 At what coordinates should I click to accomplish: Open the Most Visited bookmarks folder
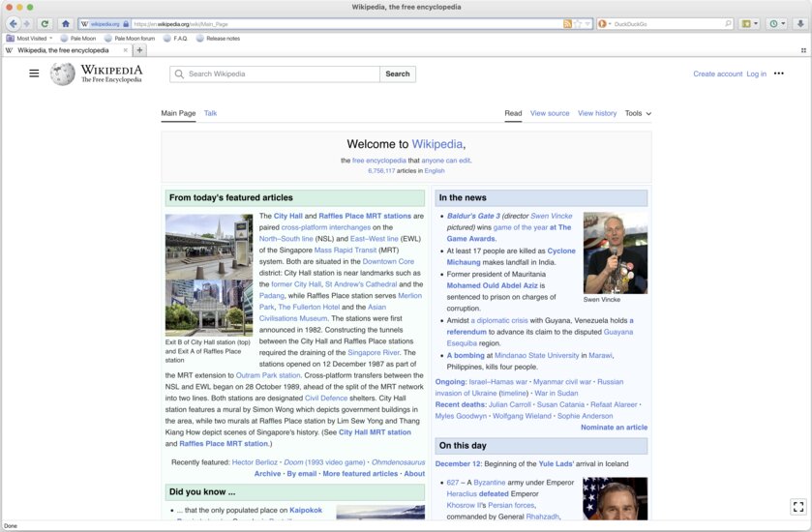(x=29, y=39)
